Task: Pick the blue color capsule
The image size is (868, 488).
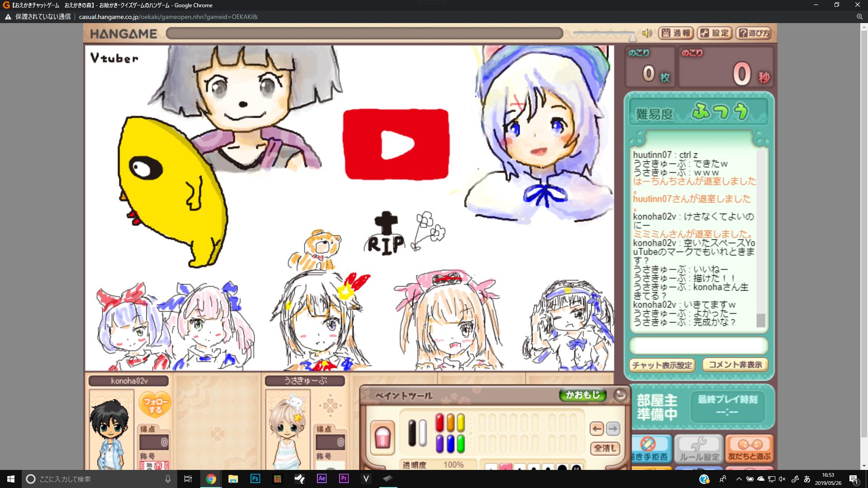Action: [x=450, y=444]
